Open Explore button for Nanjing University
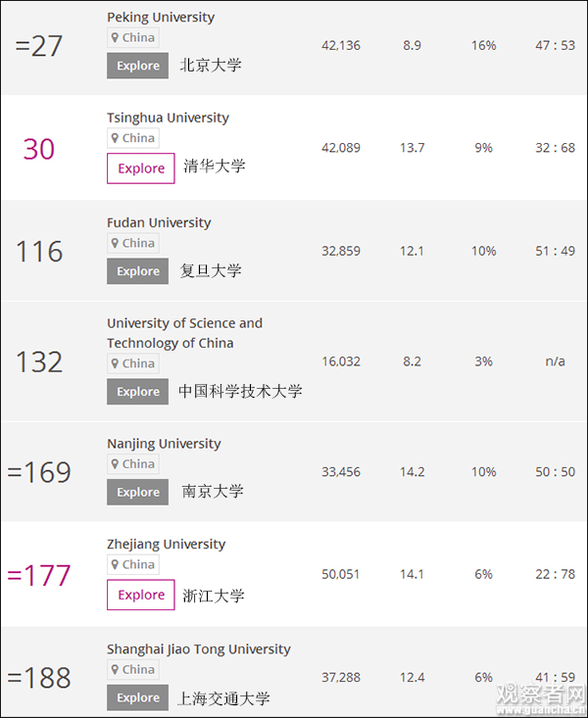The height and width of the screenshot is (718, 588). click(138, 492)
